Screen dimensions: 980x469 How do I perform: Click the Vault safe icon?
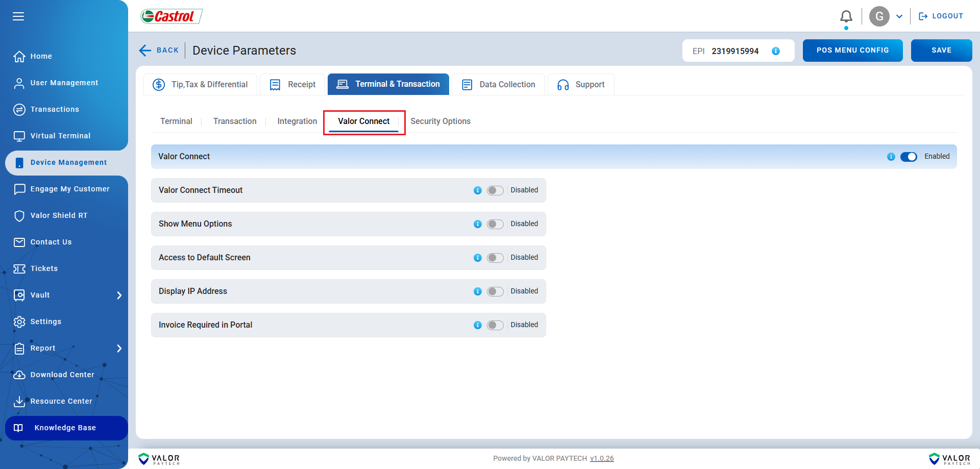click(19, 295)
